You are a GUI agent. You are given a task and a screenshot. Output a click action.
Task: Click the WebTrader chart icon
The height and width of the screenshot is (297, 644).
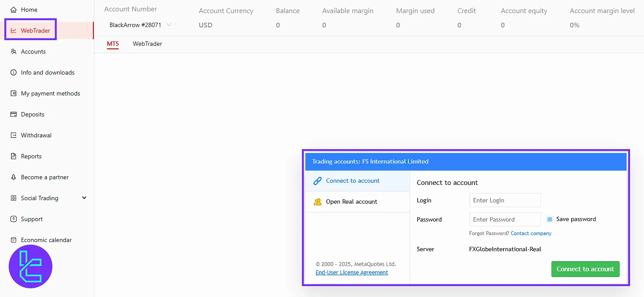[x=14, y=31]
